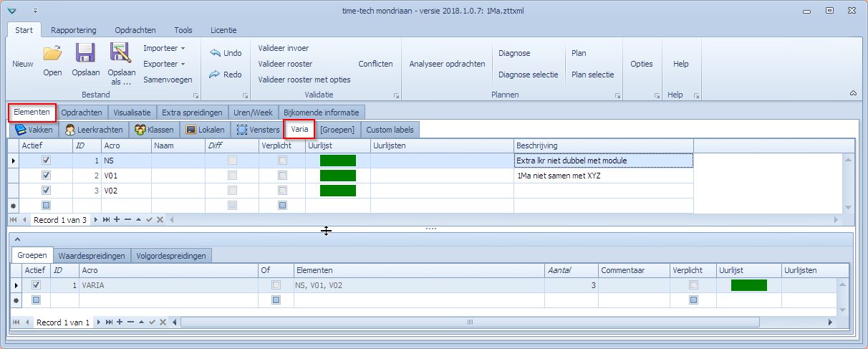Open the Klassen elements tab
The width and height of the screenshot is (868, 349).
pyautogui.click(x=154, y=130)
